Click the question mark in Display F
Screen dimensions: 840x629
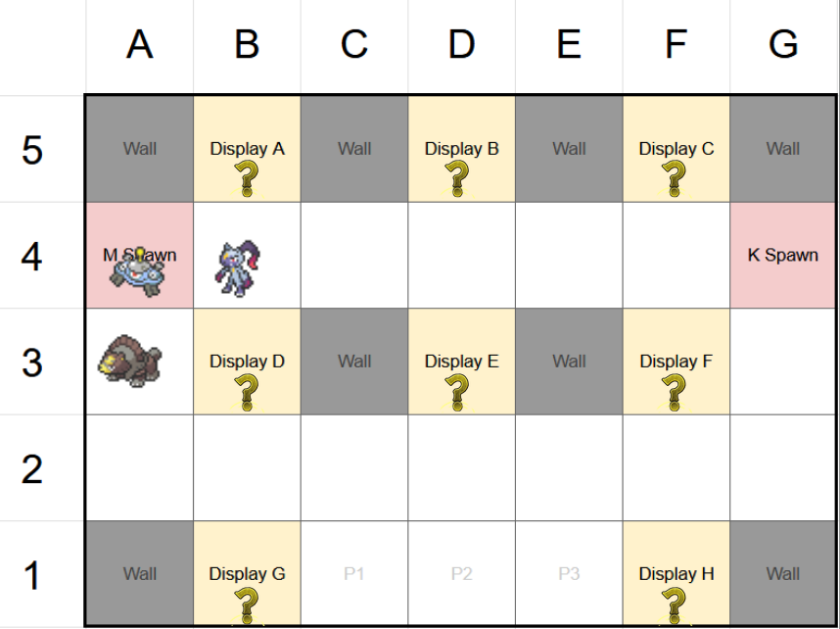coord(674,391)
